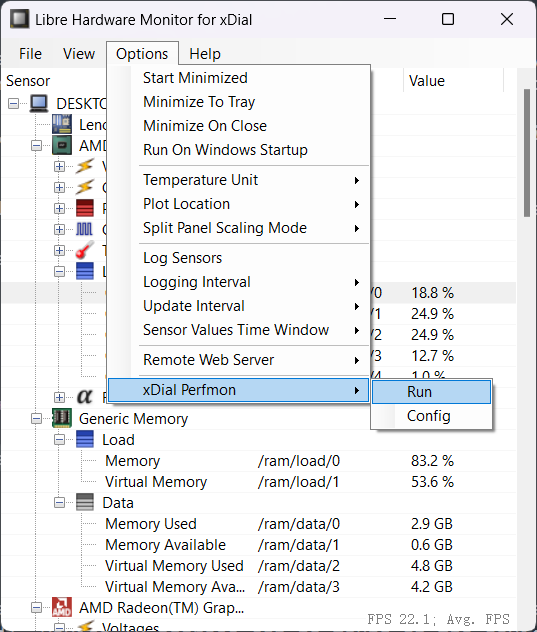Click the Sensor column header
537x632 pixels.
coord(28,81)
